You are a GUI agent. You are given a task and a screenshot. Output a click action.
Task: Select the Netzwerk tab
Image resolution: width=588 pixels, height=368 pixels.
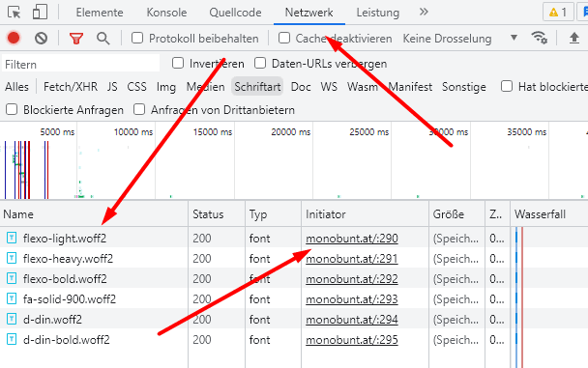tap(309, 13)
